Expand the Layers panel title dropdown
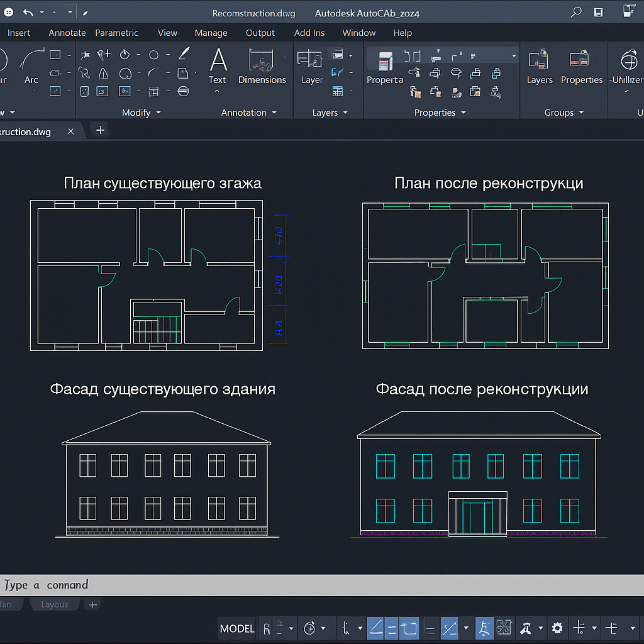The width and height of the screenshot is (644, 644). tap(345, 113)
